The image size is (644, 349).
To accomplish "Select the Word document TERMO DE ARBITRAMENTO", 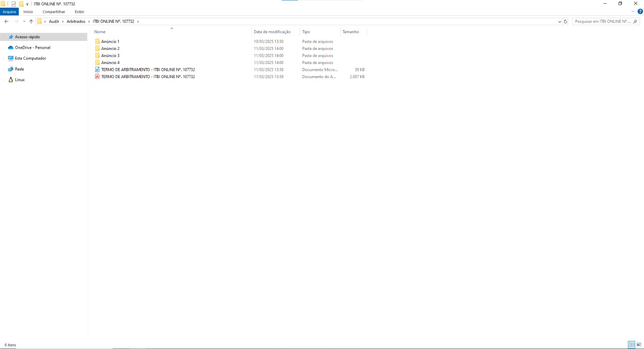I will (x=148, y=70).
